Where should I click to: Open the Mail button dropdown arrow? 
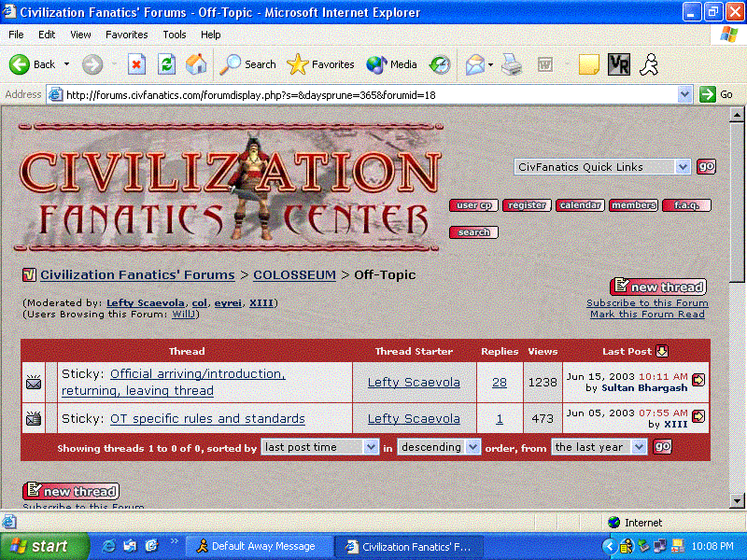(490, 64)
